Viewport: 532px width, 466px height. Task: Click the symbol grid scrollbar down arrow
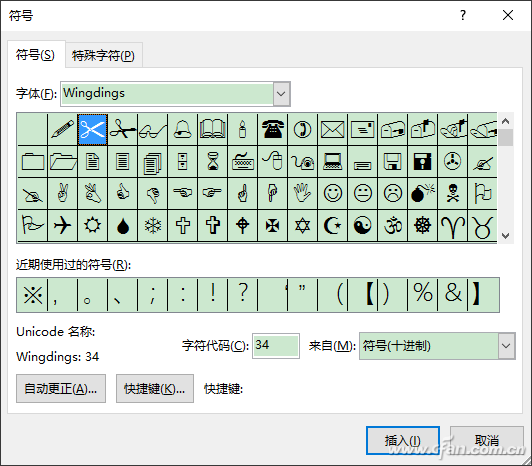point(506,236)
